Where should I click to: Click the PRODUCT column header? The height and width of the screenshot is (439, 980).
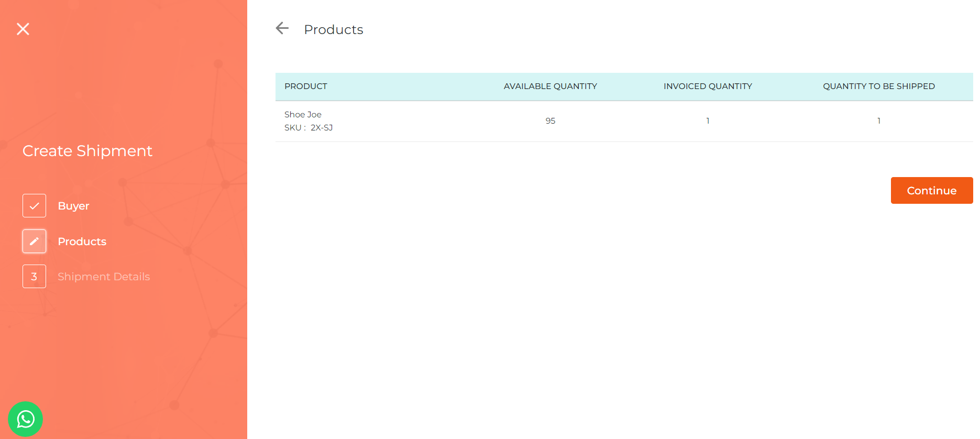306,86
